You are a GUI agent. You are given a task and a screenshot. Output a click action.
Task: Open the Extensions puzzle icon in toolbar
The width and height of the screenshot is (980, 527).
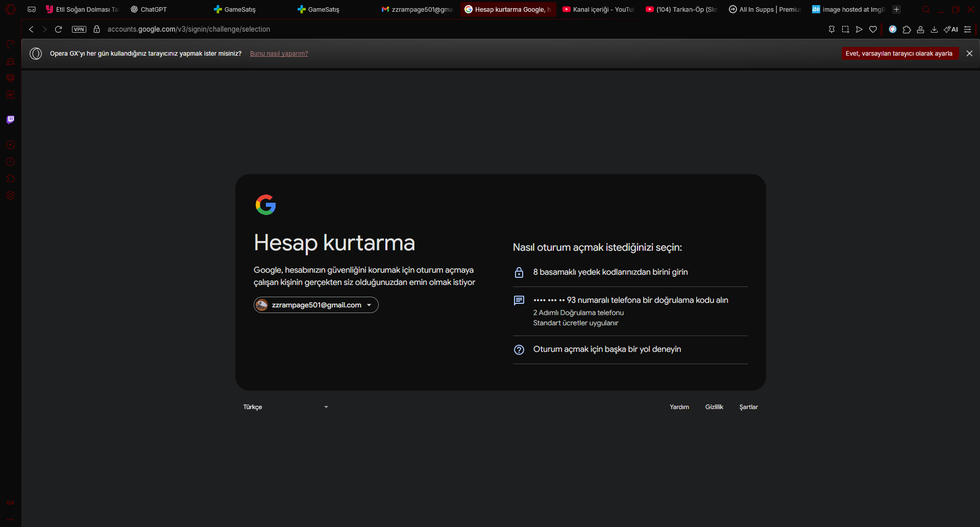click(x=906, y=29)
